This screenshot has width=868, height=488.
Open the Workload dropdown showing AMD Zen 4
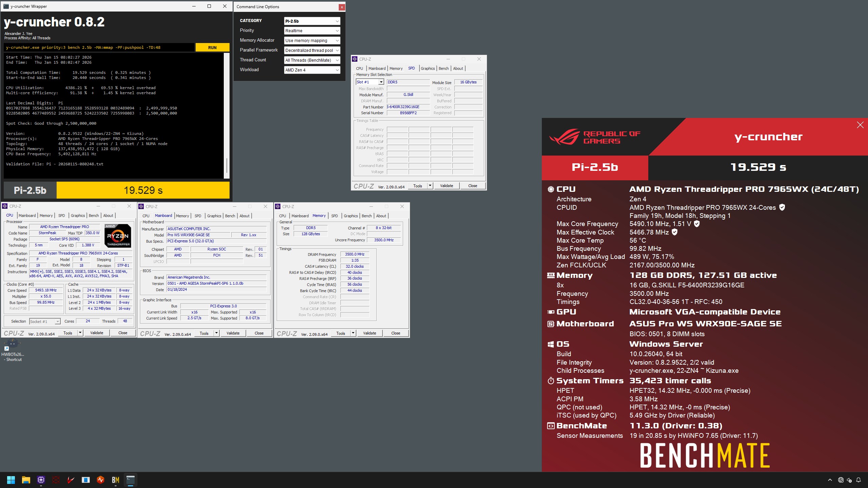(x=312, y=70)
